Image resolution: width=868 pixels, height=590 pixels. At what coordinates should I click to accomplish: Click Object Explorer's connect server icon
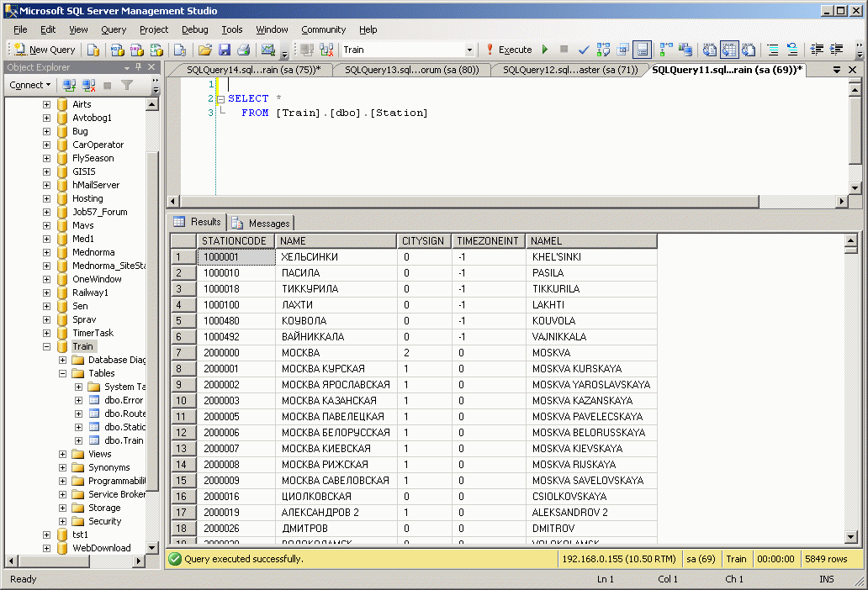[x=69, y=85]
